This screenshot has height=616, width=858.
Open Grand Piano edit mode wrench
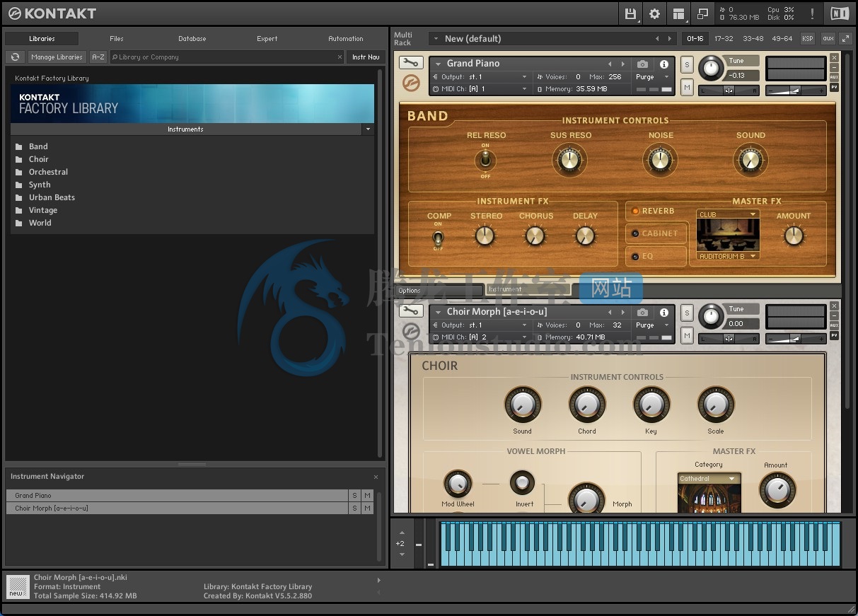(410, 63)
